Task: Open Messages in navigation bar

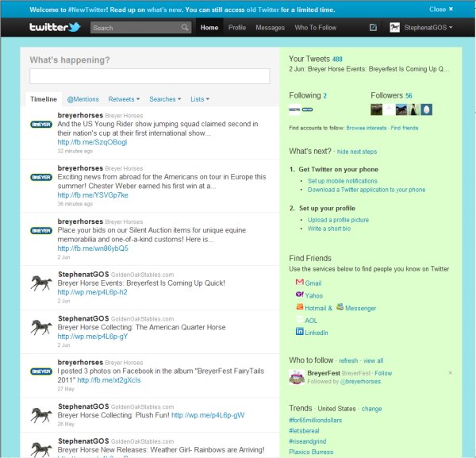Action: pyautogui.click(x=271, y=28)
